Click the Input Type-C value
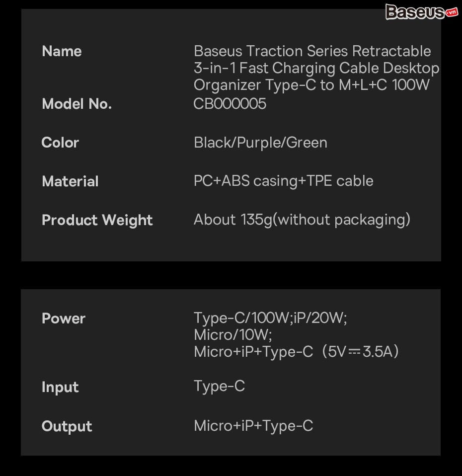Image resolution: width=462 pixels, height=476 pixels. click(219, 387)
